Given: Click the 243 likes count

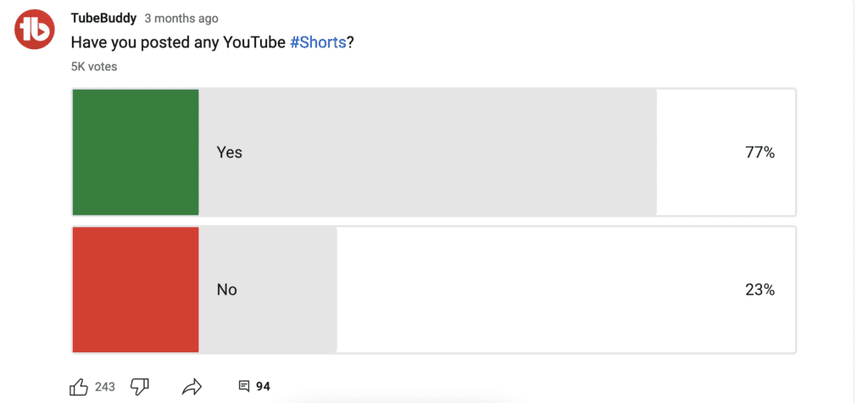Looking at the screenshot, I should [105, 387].
